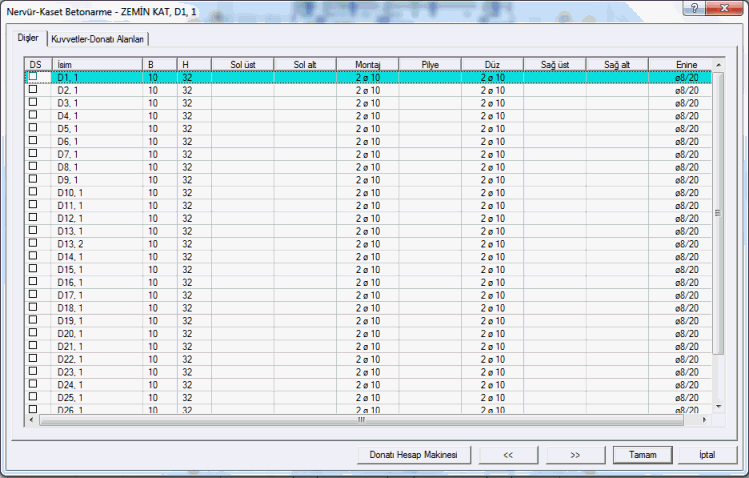Image resolution: width=749 pixels, height=478 pixels.
Task: Tick the DS checkbox for D1, 1
Action: pyautogui.click(x=33, y=76)
